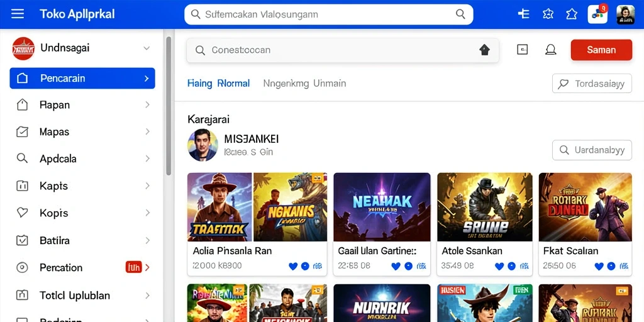644x322 pixels.
Task: Expand the Undnsagai account dropdown
Action: 146,48
